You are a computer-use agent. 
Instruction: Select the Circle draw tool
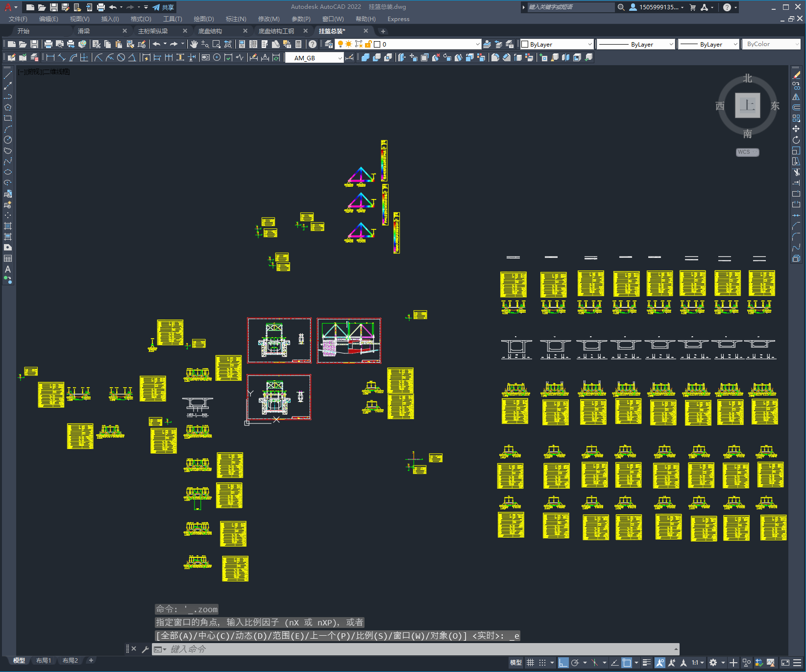pyautogui.click(x=8, y=140)
